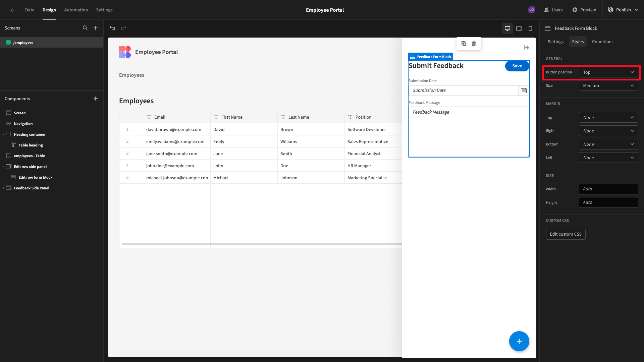Switch to desktop preview icon
The width and height of the screenshot is (644, 362).
coord(507,28)
